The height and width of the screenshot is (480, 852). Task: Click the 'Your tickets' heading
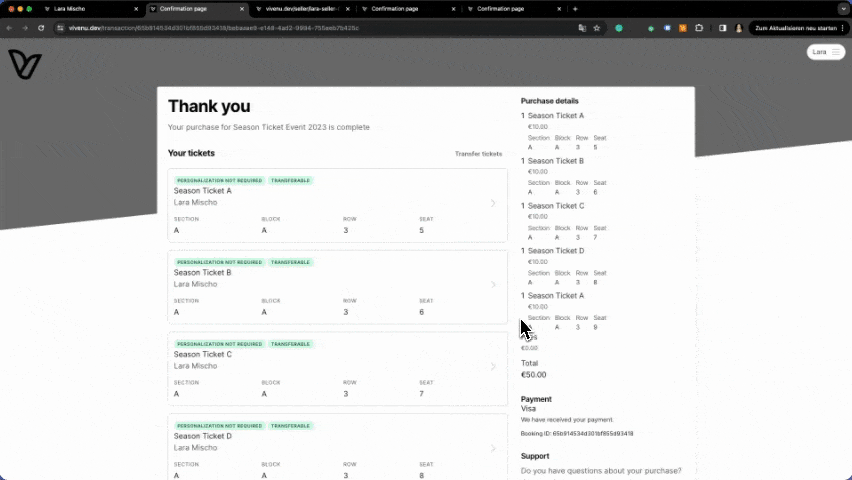point(191,153)
